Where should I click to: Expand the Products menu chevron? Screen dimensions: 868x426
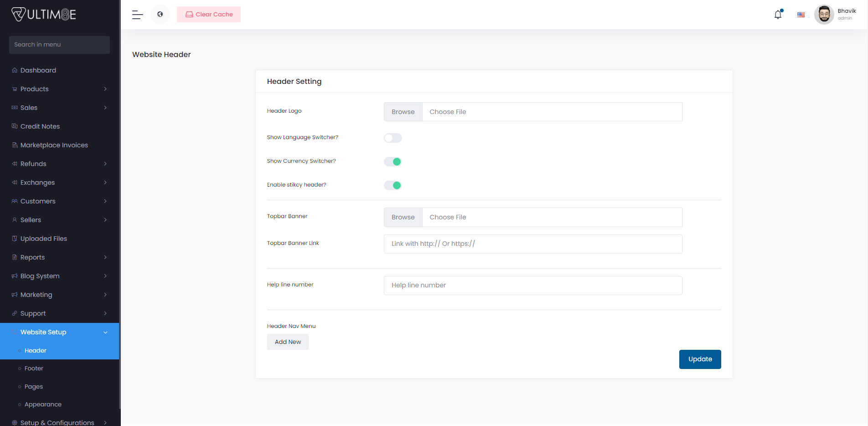[105, 89]
